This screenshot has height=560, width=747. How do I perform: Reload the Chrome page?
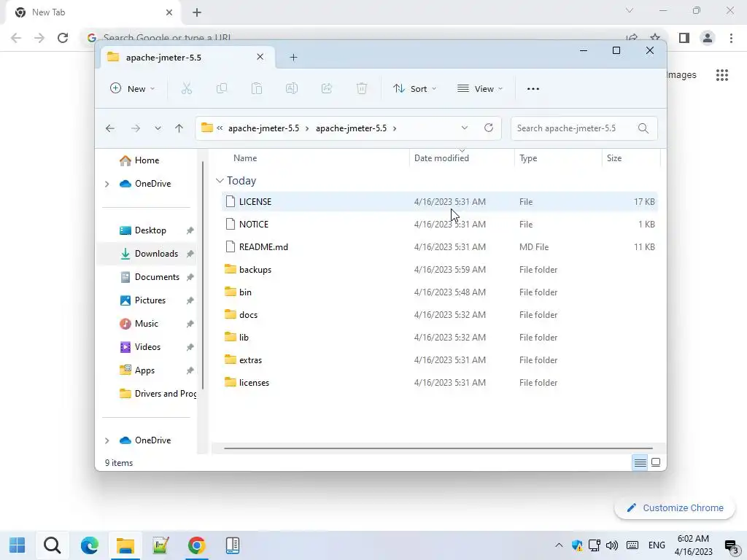(63, 38)
